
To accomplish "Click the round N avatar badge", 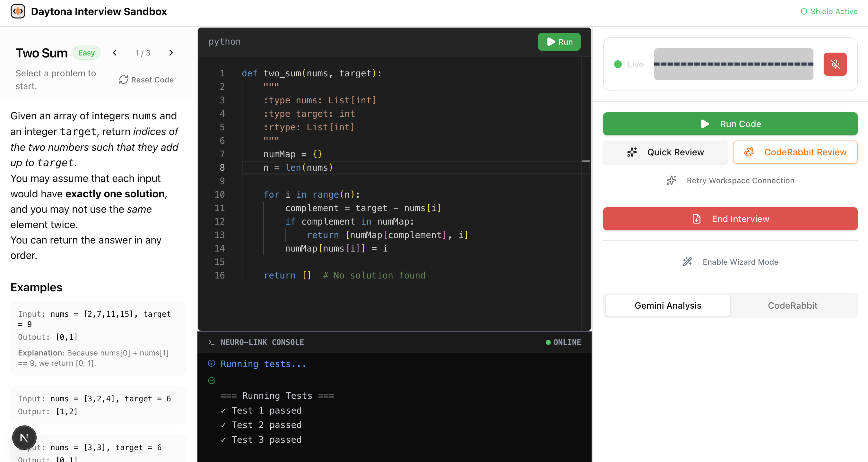I will [x=24, y=438].
